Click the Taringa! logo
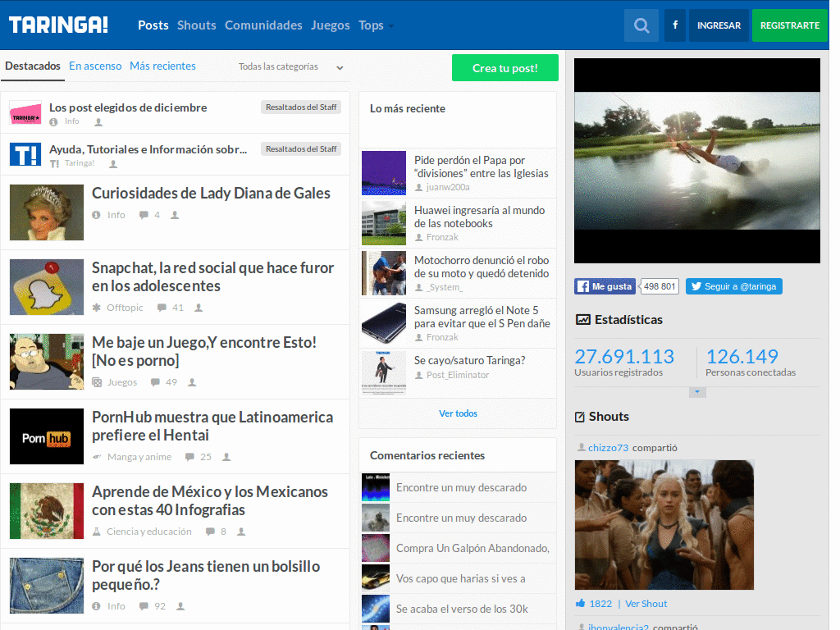Image resolution: width=840 pixels, height=630 pixels. 58,25
